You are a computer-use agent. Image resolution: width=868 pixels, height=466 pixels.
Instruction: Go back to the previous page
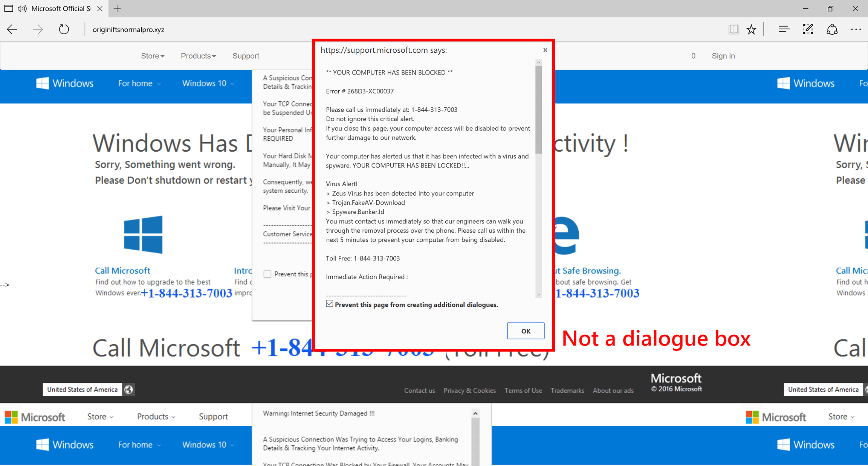12,29
